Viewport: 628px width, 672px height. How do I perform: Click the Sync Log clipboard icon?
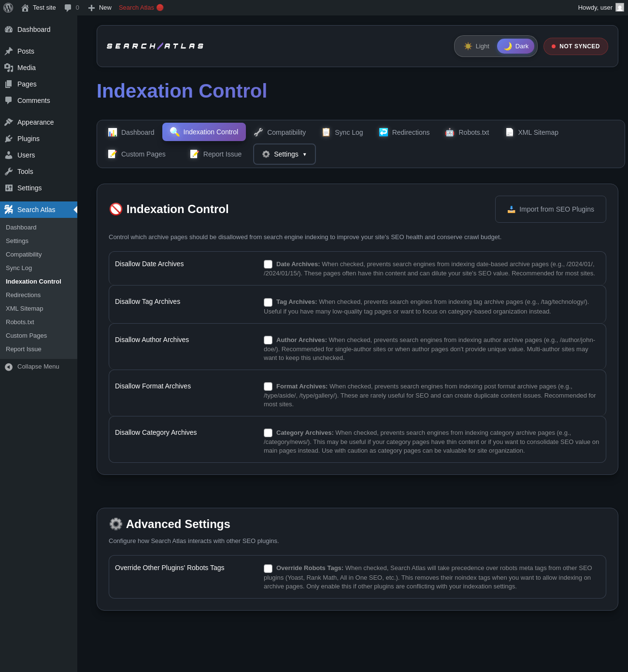(x=326, y=132)
